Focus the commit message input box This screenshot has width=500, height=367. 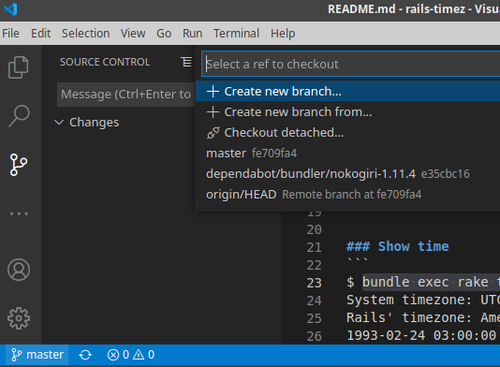coord(126,94)
